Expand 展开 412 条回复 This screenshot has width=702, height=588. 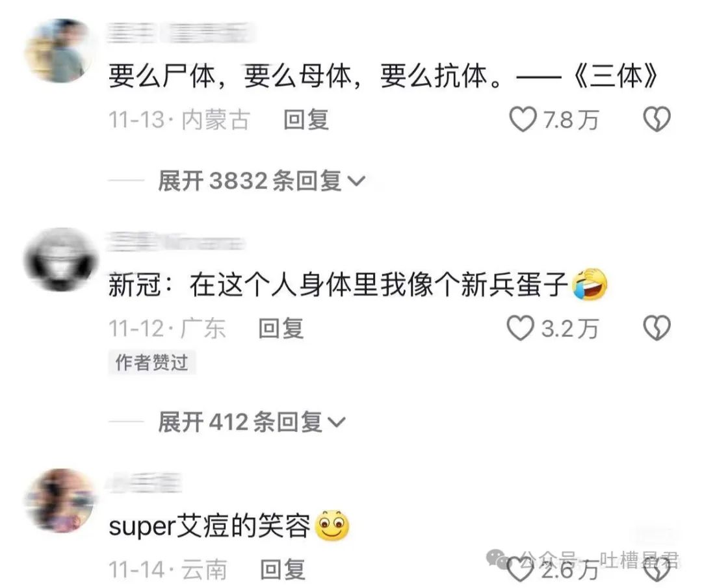point(251,422)
